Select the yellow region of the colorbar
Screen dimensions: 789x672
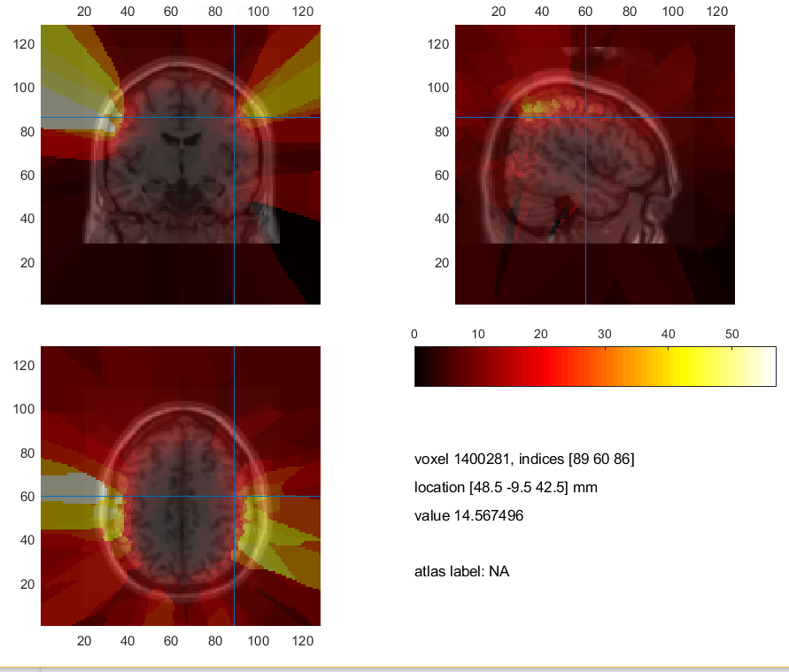(686, 367)
